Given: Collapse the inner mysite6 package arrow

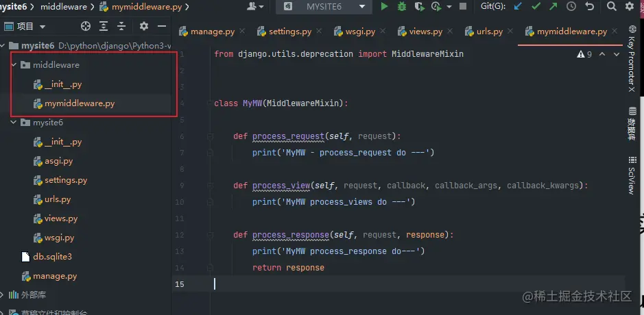Looking at the screenshot, I should (14, 122).
